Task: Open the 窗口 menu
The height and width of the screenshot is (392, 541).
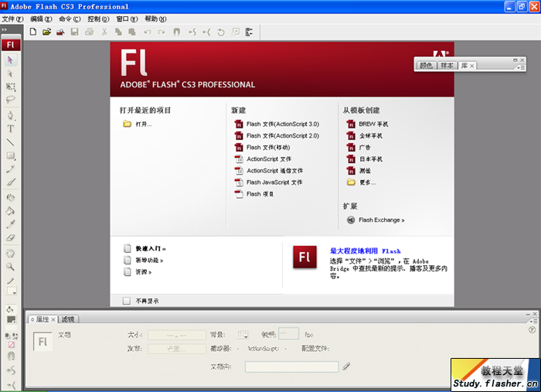Action: coord(127,19)
